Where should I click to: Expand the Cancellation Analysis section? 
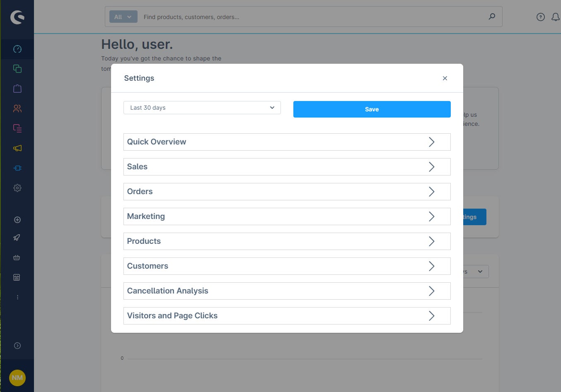pos(287,291)
